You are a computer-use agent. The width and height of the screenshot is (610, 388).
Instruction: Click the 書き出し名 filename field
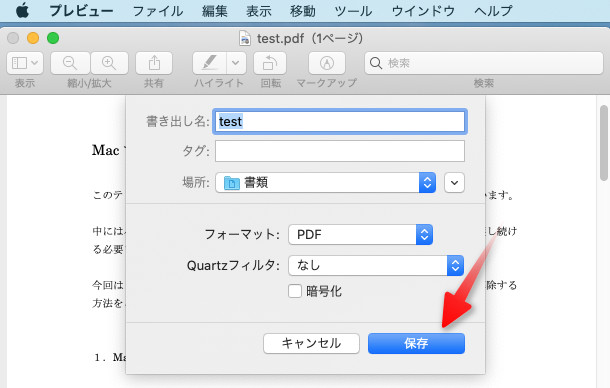click(x=340, y=121)
